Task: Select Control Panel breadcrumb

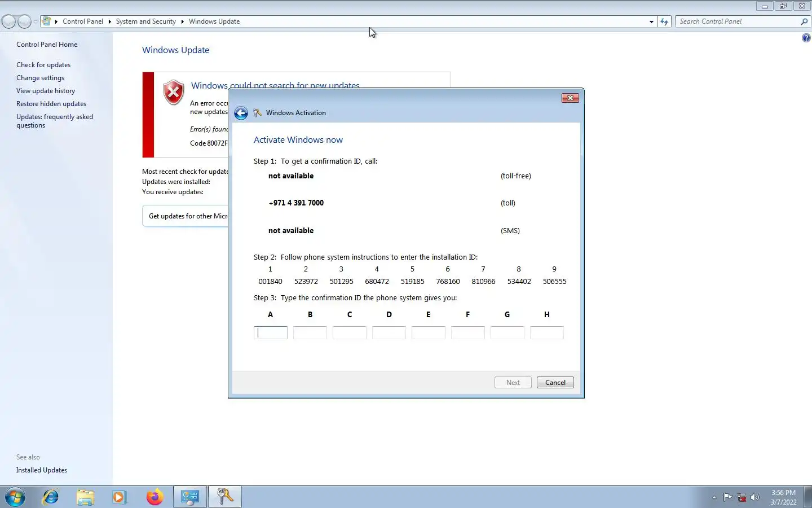Action: [83, 21]
